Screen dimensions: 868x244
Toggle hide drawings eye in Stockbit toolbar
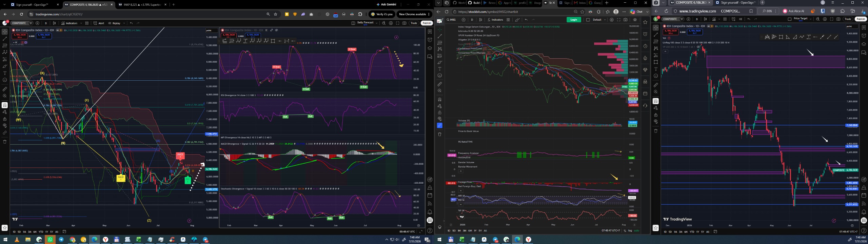(440, 119)
